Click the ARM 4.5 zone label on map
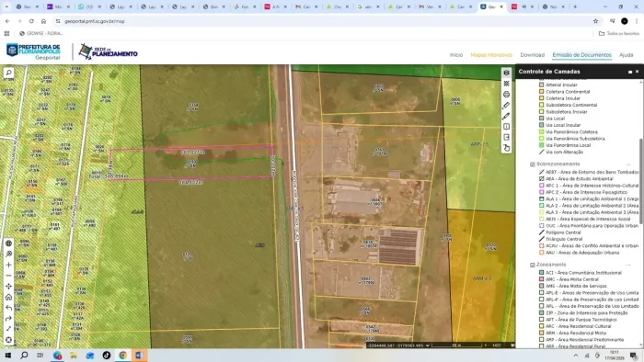 coord(482,278)
